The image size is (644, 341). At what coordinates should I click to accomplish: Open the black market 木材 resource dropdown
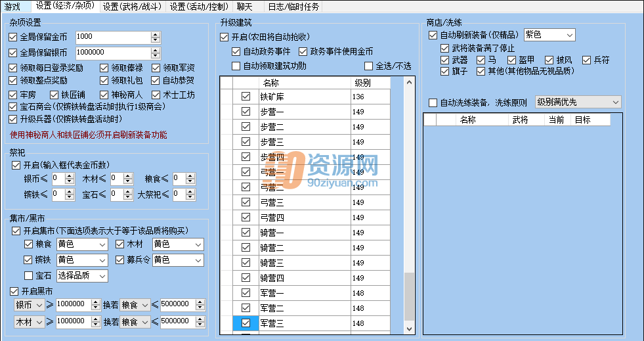pyautogui.click(x=29, y=322)
